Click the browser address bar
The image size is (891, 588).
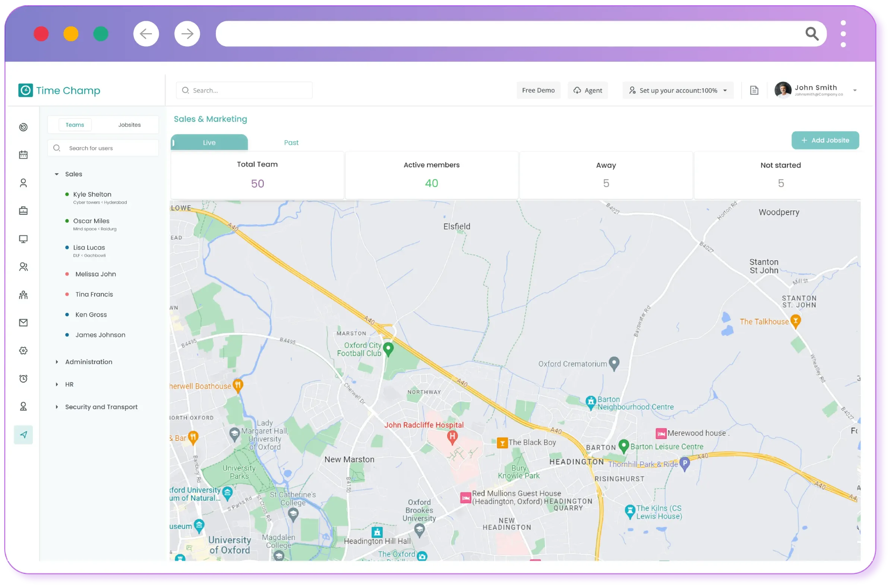pos(521,34)
